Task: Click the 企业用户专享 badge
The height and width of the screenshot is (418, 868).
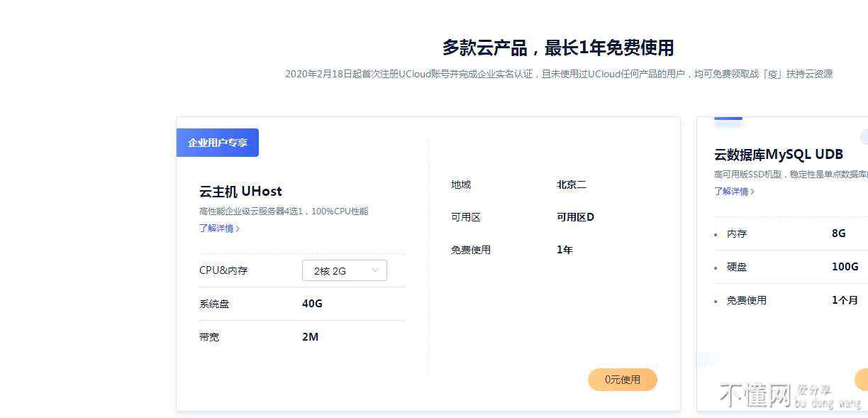Action: click(218, 143)
